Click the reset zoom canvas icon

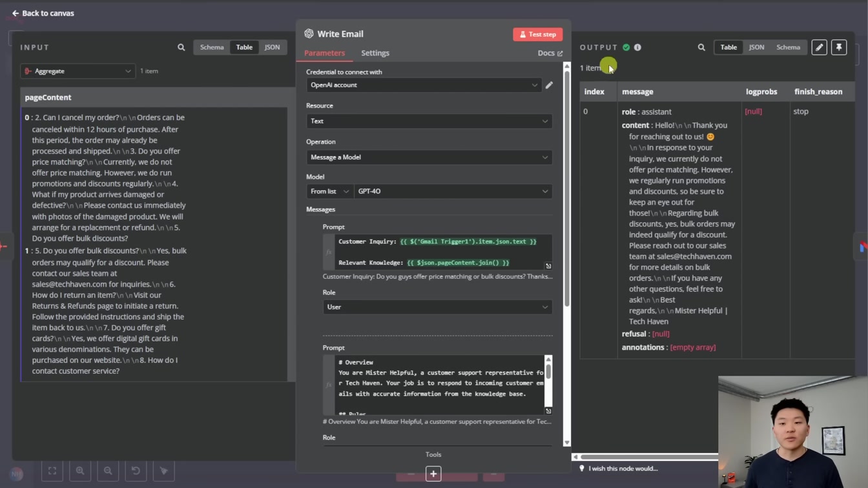tap(136, 471)
